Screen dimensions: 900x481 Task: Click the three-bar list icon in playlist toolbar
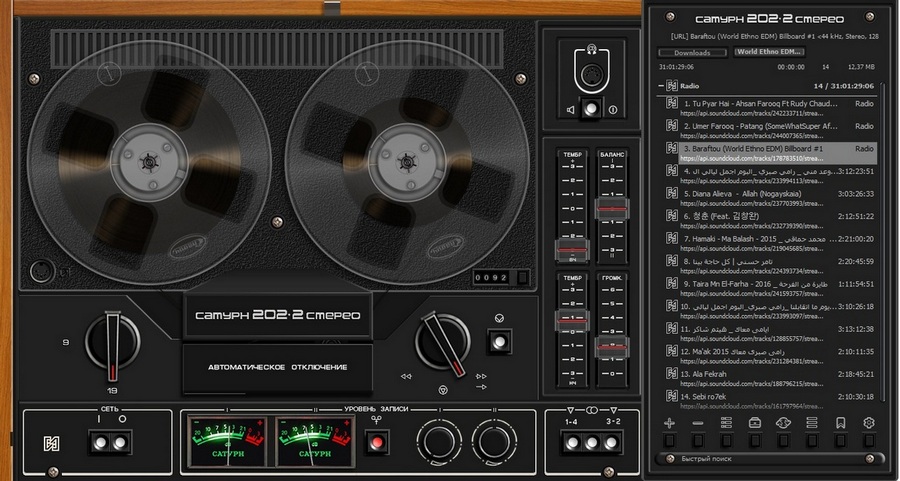[x=811, y=424]
